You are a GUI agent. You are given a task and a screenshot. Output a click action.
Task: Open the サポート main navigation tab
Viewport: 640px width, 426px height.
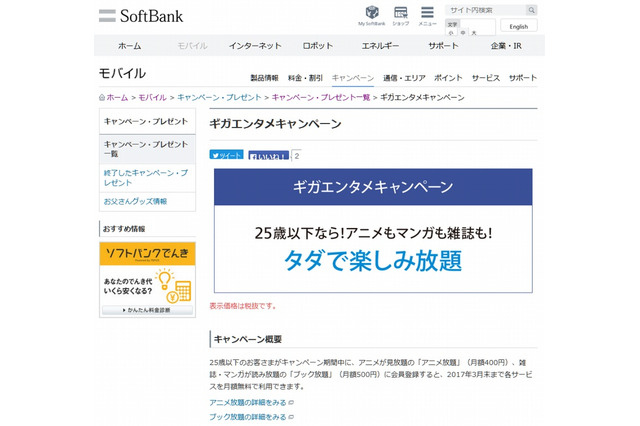click(x=443, y=46)
